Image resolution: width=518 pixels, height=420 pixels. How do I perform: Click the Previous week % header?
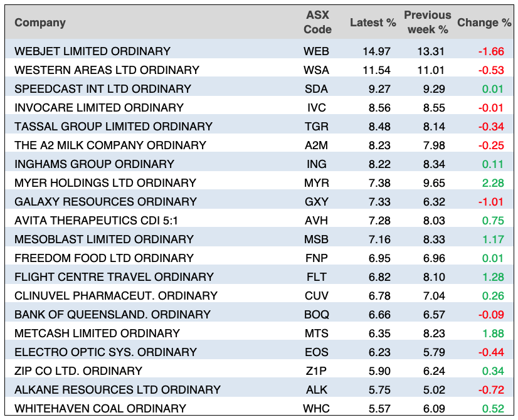tap(427, 22)
